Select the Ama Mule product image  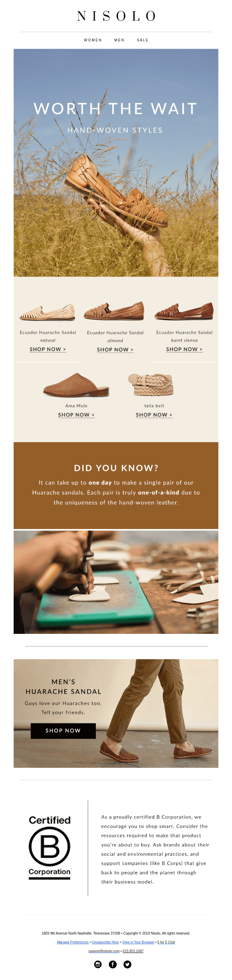[76, 385]
